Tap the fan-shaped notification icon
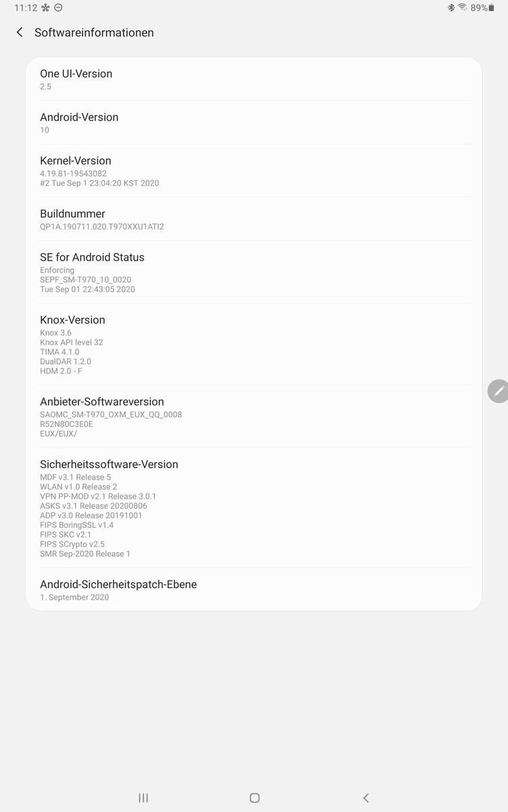This screenshot has height=812, width=508. pos(45,7)
